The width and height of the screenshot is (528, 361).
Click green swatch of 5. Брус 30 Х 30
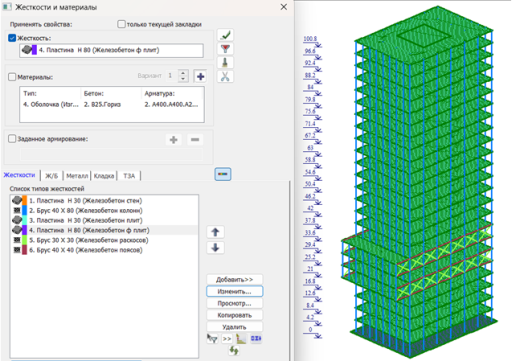point(25,240)
